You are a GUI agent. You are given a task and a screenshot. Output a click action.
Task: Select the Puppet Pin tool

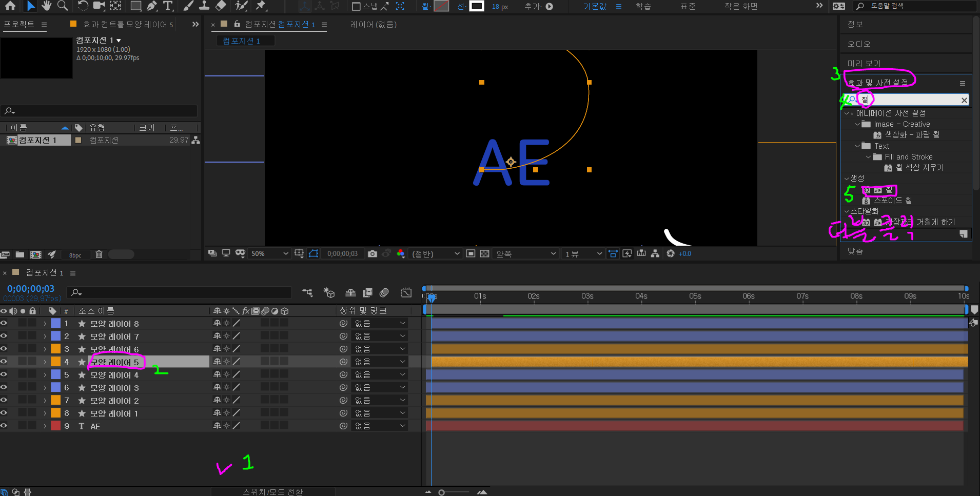point(261,6)
